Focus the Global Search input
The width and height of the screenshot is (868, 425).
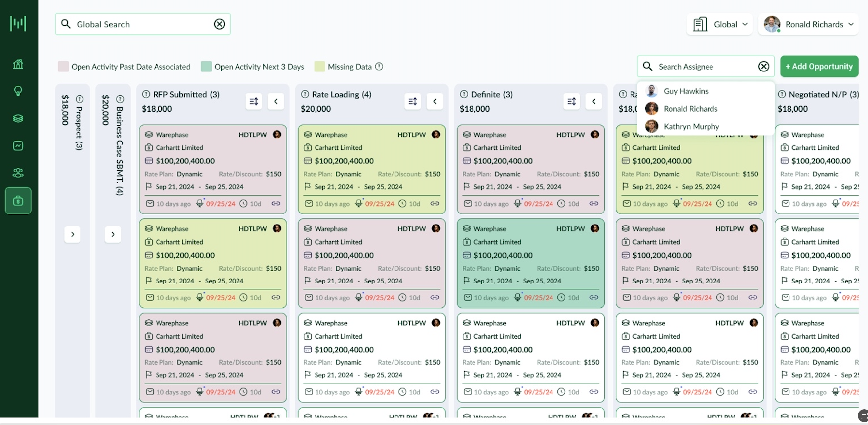(x=143, y=24)
